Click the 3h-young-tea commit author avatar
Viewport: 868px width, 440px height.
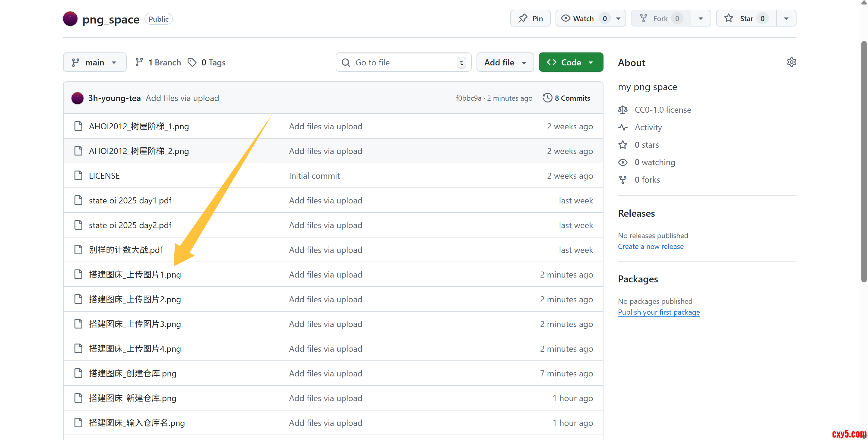coord(78,98)
